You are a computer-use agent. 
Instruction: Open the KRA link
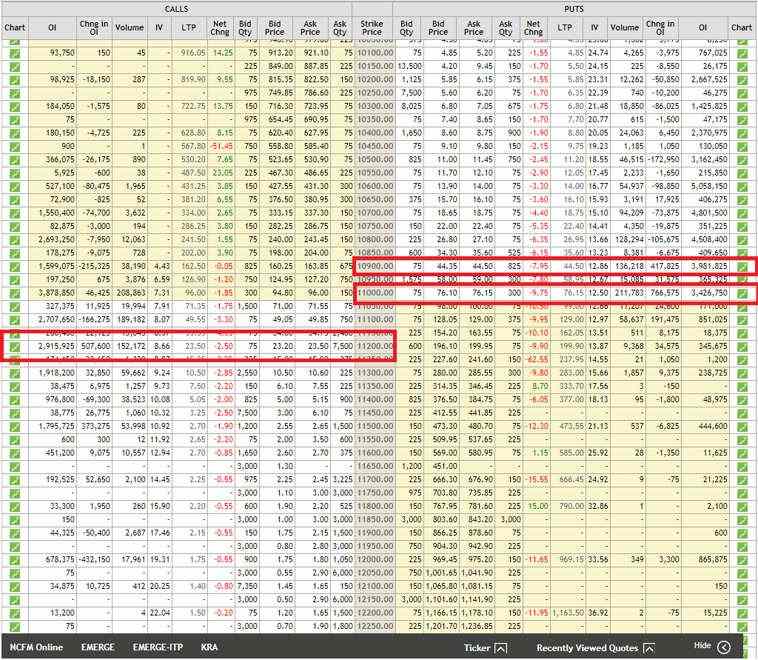coord(209,647)
